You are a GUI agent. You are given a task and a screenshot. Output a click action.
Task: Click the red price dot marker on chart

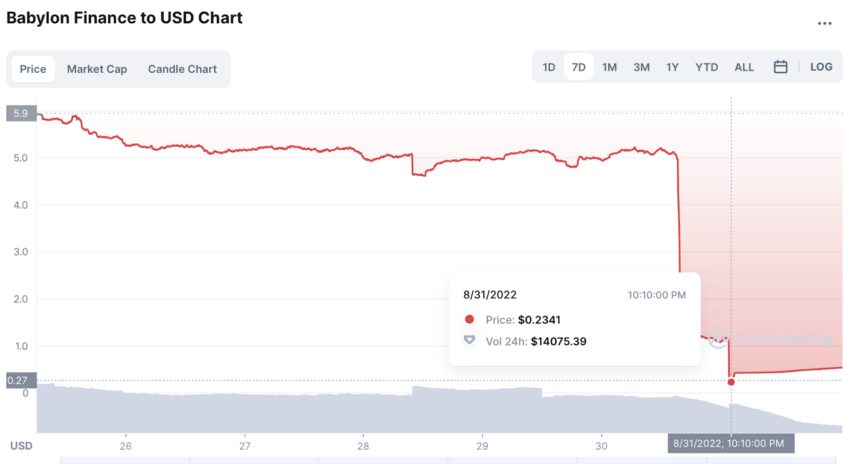tap(731, 382)
